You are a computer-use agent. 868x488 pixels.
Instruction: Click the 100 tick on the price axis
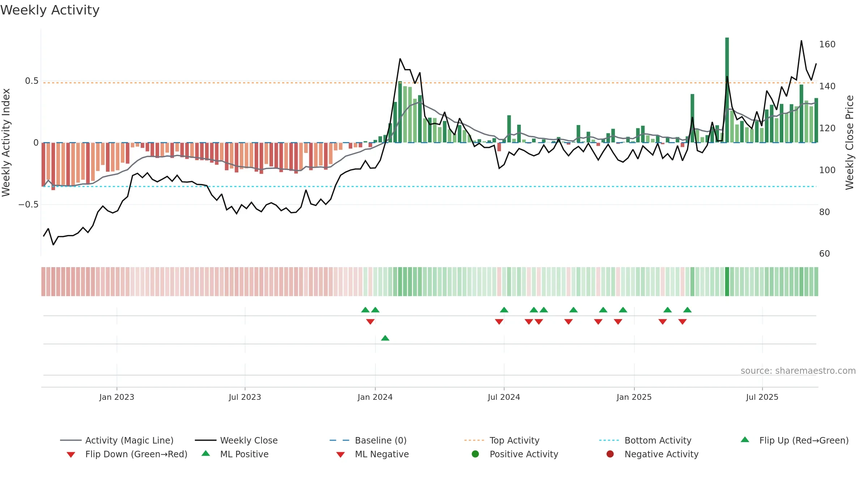pos(827,170)
